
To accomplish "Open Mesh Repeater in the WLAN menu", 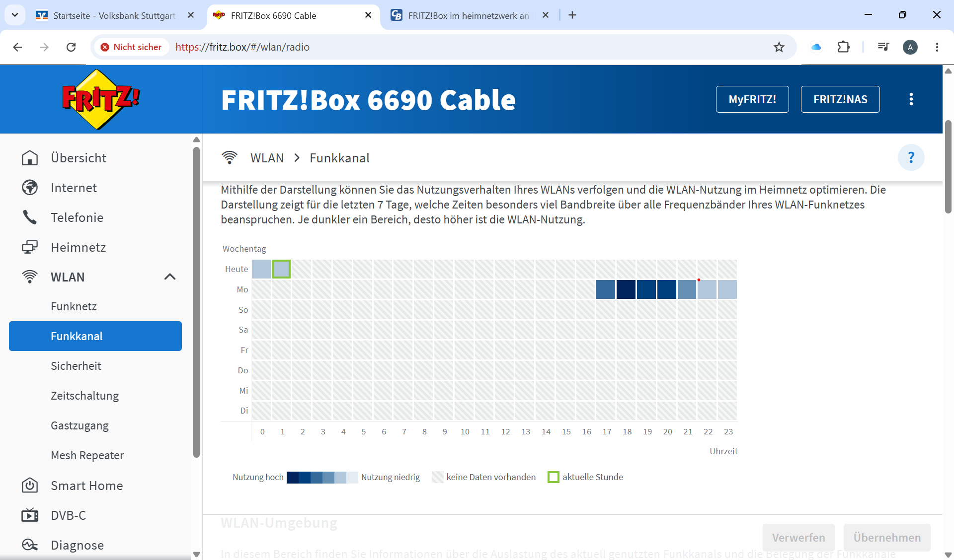I will 87,455.
